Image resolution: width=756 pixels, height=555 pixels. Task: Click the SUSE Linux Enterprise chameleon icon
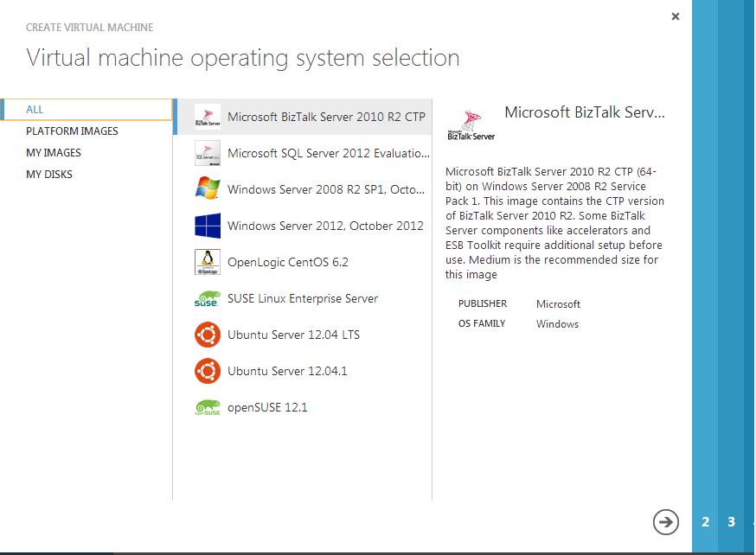point(208,299)
